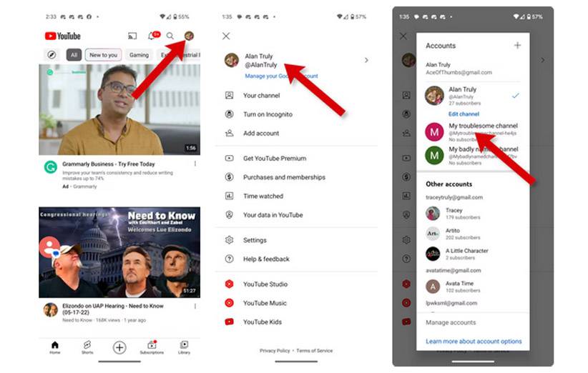
Task: Open the Terms of Service link
Action: click(x=314, y=351)
